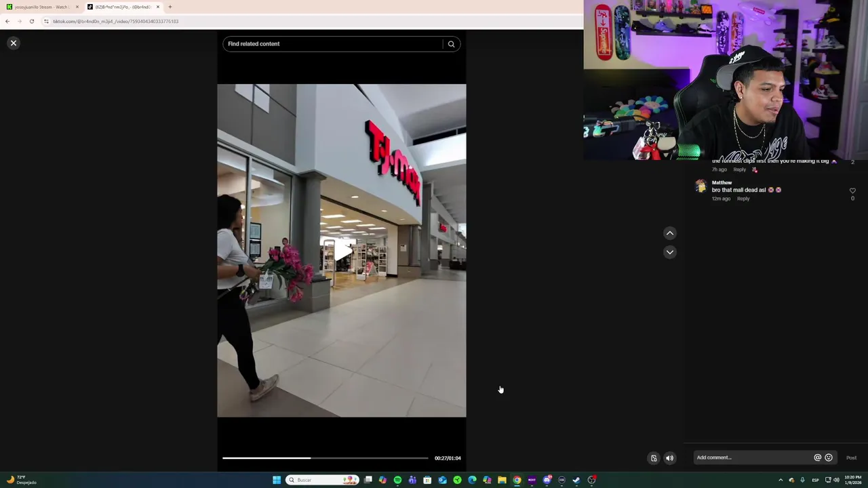This screenshot has width=868, height=488.
Task: Go back in the browser
Action: point(7,21)
